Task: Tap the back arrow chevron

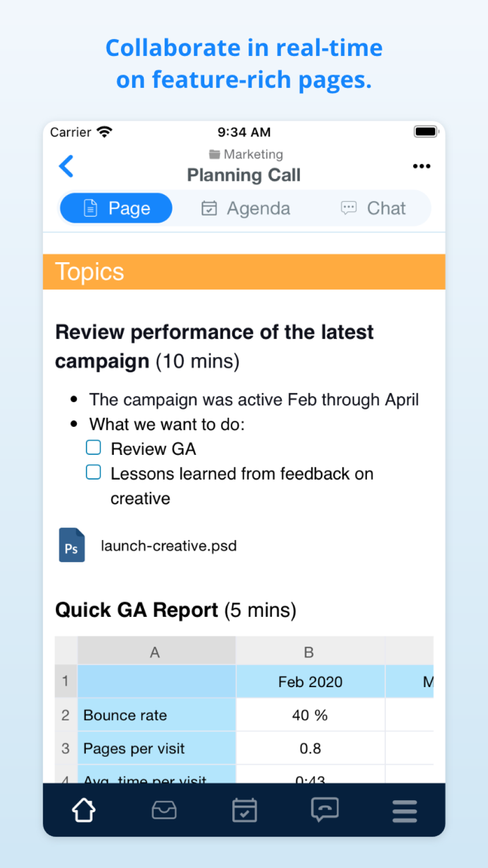Action: pos(67,166)
